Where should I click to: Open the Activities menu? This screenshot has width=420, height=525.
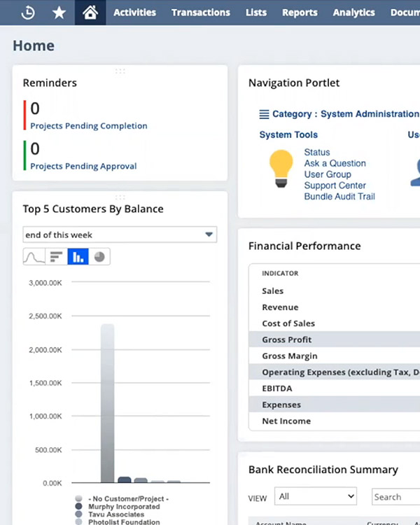pos(134,13)
